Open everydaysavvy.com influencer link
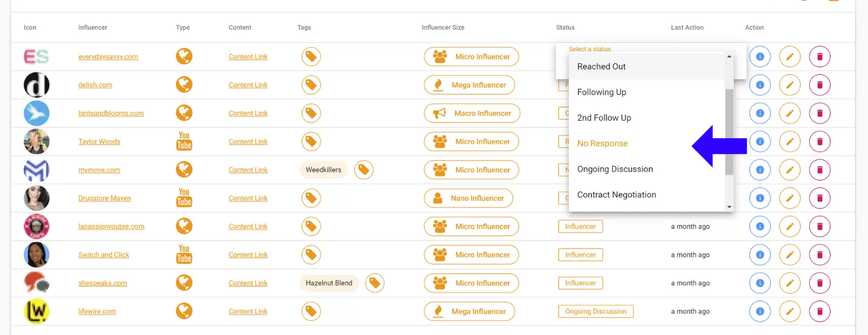The width and height of the screenshot is (868, 335). tap(108, 57)
